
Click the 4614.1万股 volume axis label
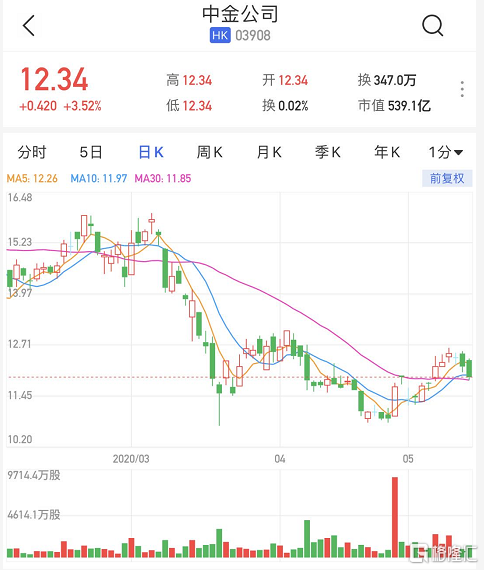click(x=34, y=515)
